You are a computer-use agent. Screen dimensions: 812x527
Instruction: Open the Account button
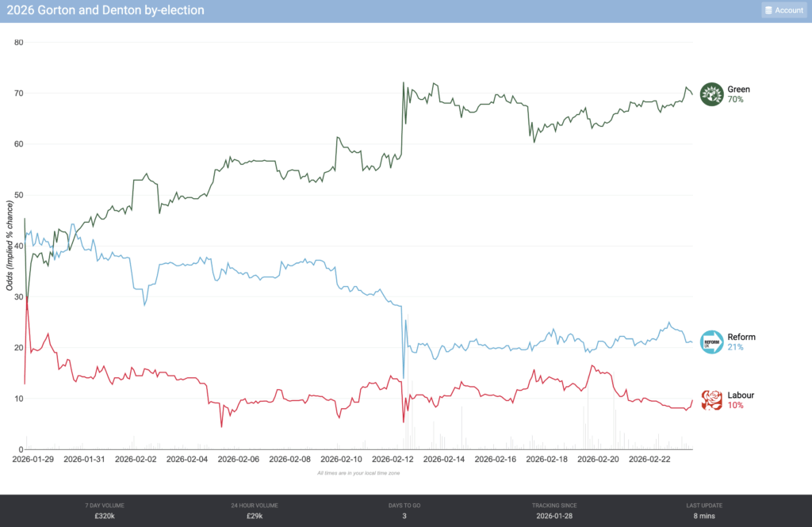(783, 10)
